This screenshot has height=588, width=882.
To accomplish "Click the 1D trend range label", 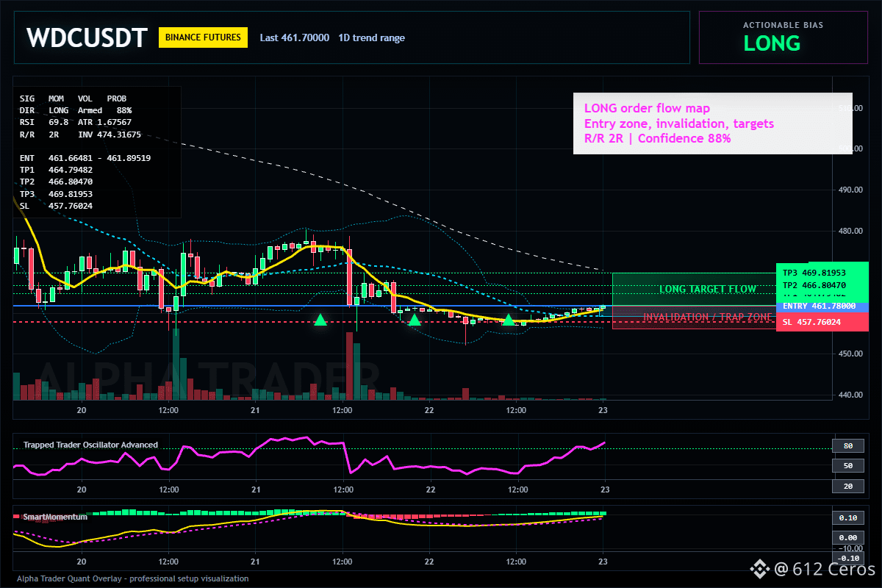I will 371,37.
